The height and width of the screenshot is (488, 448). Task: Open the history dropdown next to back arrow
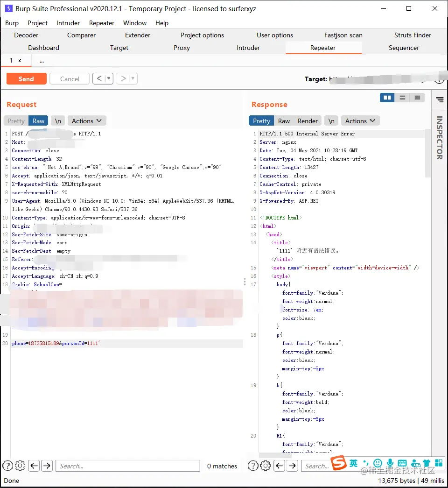(109, 78)
